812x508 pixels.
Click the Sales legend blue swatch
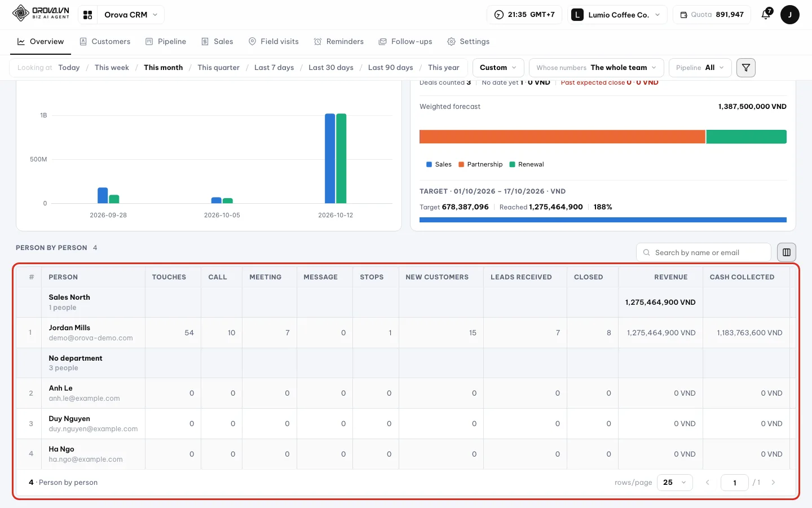[x=429, y=165]
